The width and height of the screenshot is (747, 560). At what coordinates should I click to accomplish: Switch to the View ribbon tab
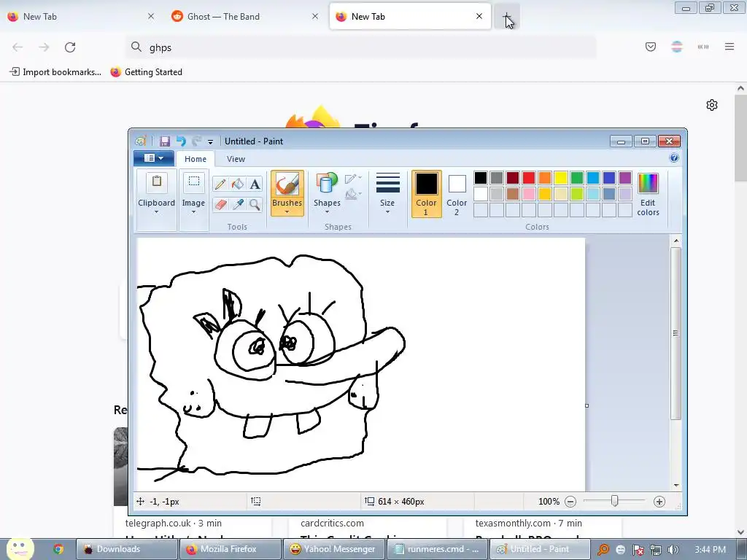pyautogui.click(x=236, y=159)
